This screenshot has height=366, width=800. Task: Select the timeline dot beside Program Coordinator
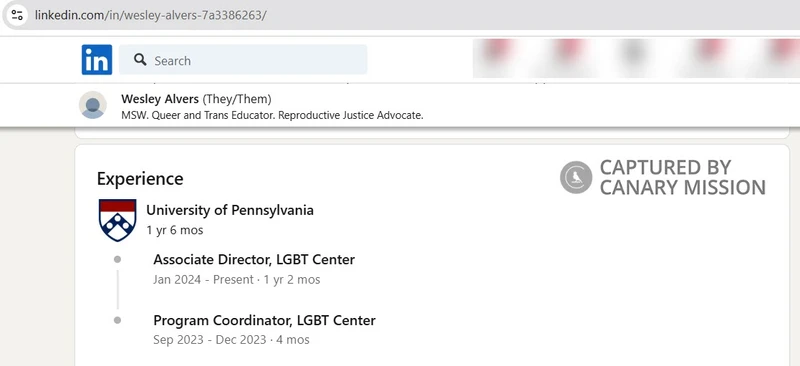(117, 320)
